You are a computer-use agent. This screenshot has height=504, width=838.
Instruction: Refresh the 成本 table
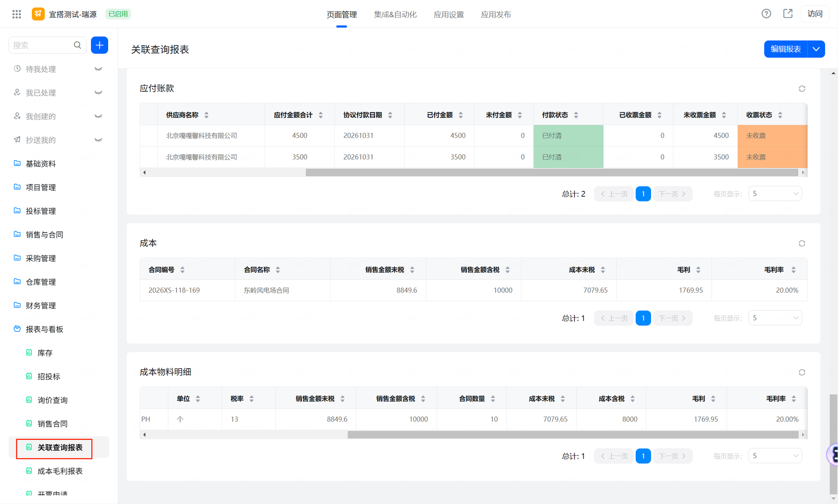point(802,243)
